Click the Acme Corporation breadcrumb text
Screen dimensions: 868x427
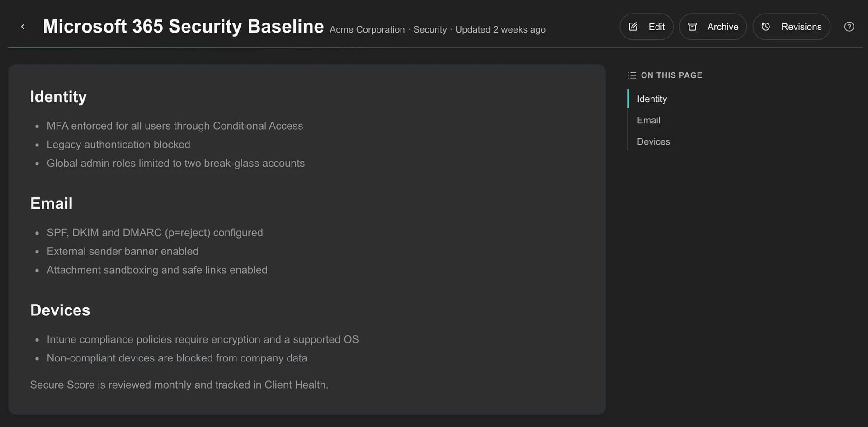367,29
